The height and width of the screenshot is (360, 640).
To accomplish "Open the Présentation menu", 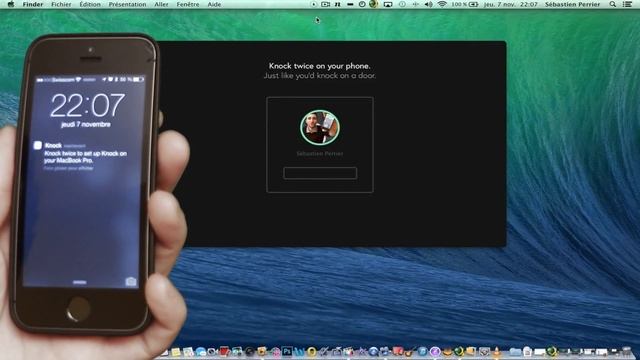I will click(x=127, y=4).
